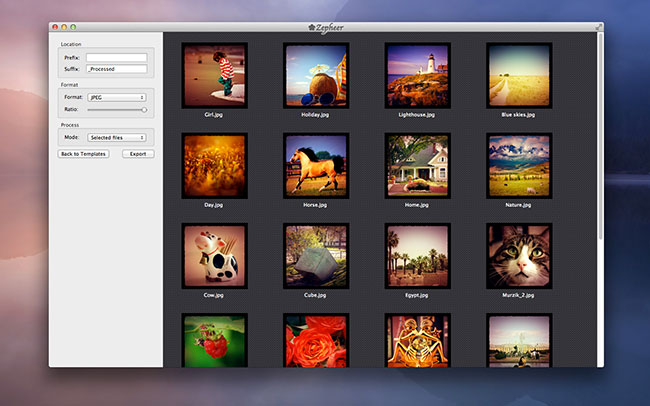Viewport: 650px width, 406px height.
Task: Click the Lighthouse.jpg image
Action: [417, 75]
